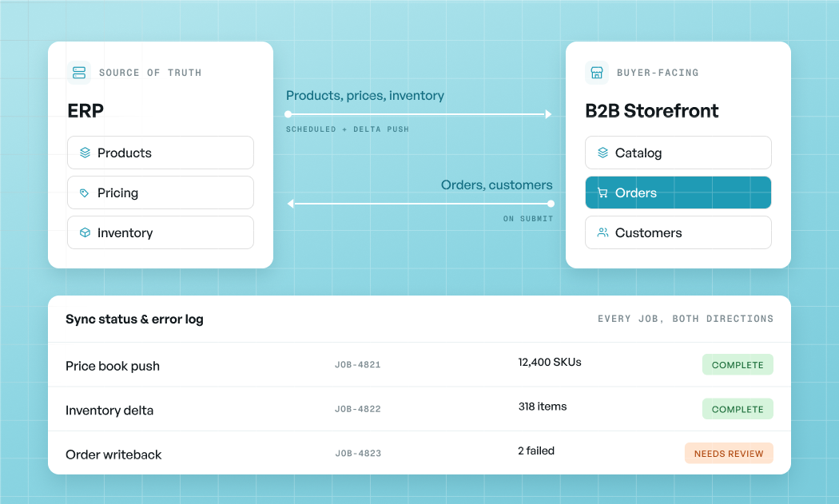
Task: Click job ID JOB-4821
Action: [357, 365]
